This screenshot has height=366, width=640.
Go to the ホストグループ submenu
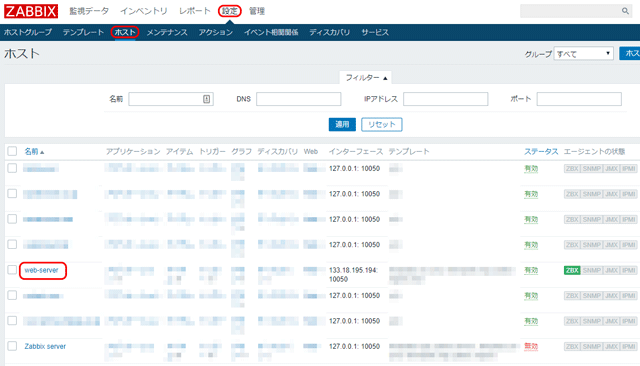point(28,32)
